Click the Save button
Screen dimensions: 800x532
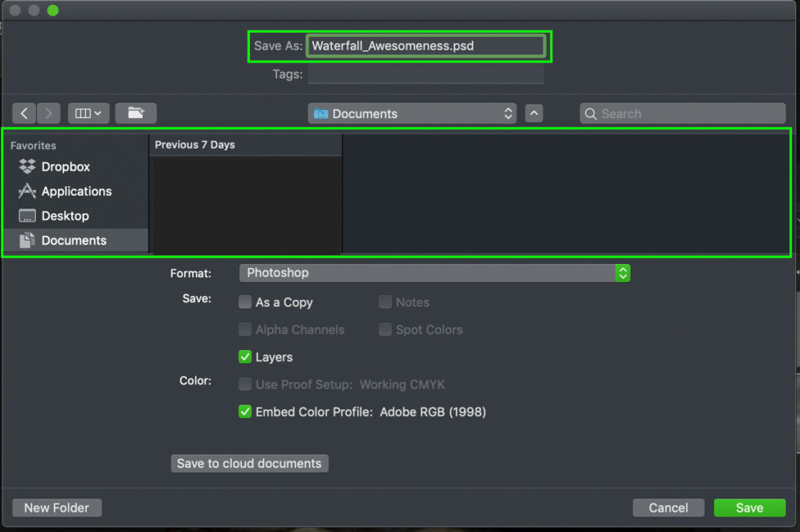coord(749,508)
